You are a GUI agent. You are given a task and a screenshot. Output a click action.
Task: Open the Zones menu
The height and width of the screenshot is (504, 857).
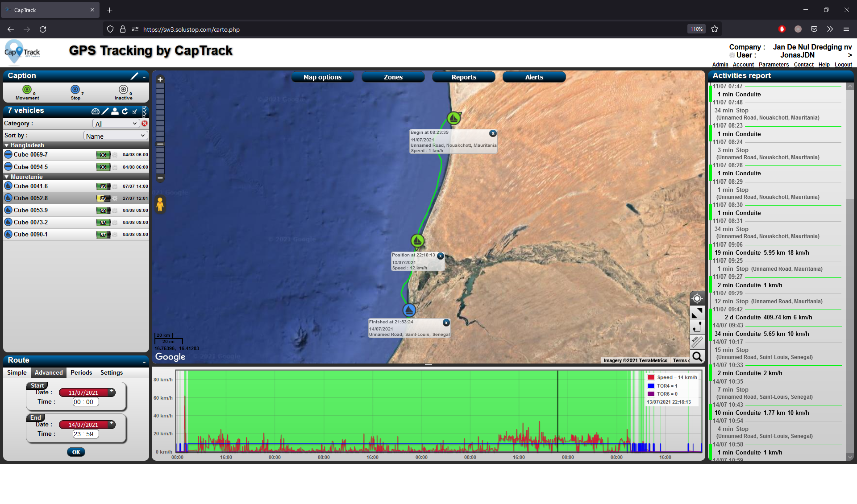tap(393, 77)
